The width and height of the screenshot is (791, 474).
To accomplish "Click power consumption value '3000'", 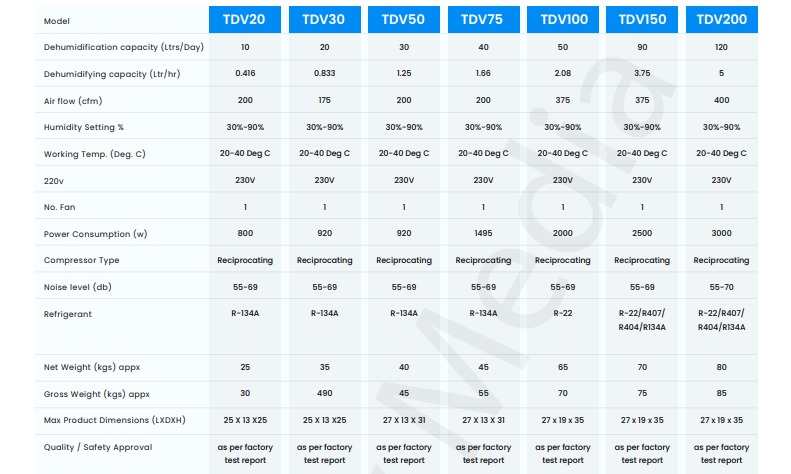I will [721, 233].
